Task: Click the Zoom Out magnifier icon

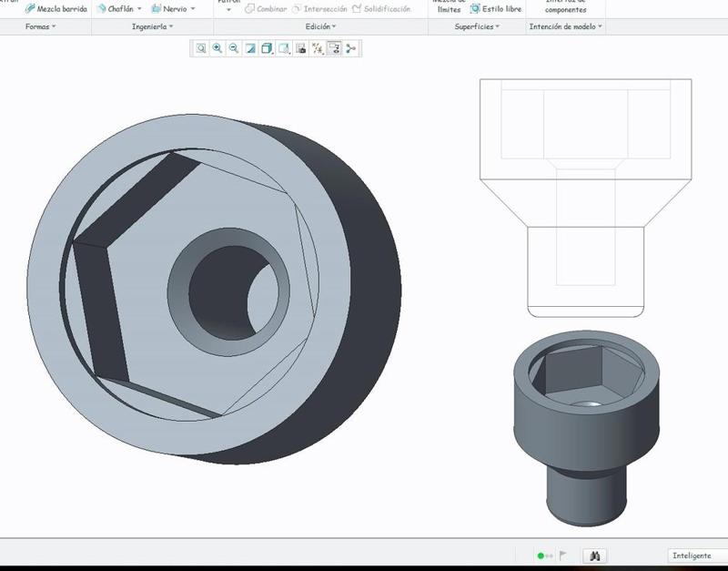Action: tap(234, 48)
